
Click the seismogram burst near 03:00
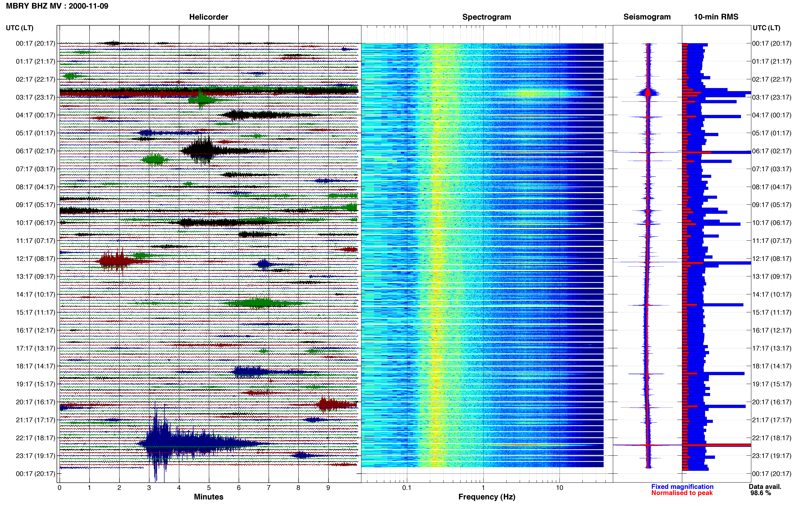(x=648, y=92)
